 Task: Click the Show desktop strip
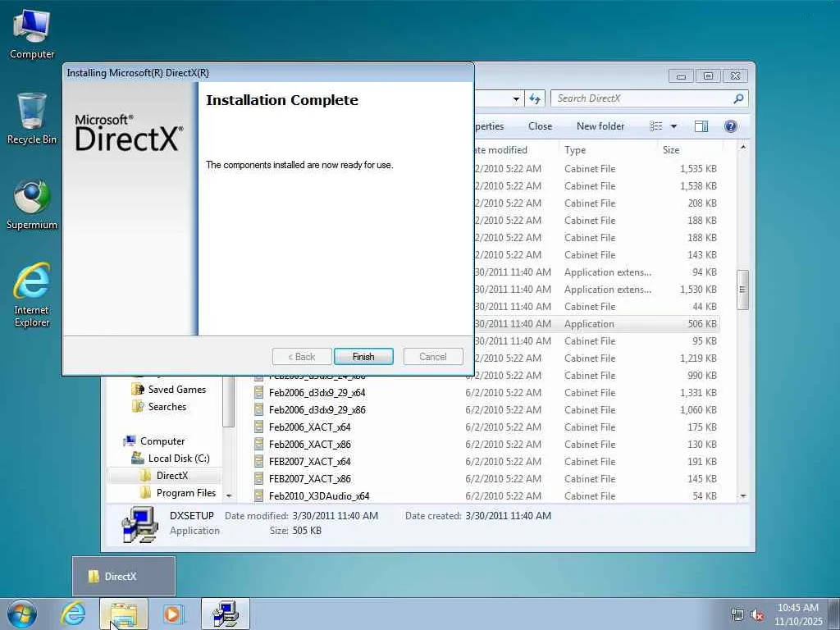pyautogui.click(x=834, y=614)
